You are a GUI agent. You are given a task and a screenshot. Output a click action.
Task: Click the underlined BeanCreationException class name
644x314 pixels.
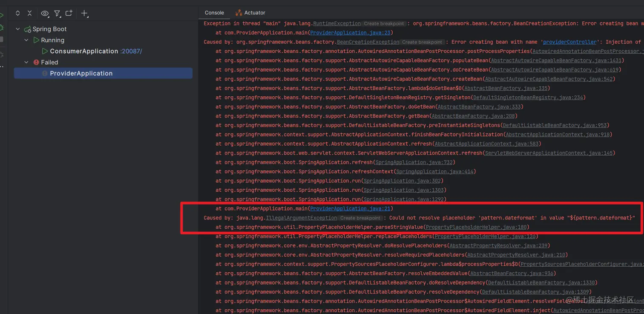(x=368, y=42)
